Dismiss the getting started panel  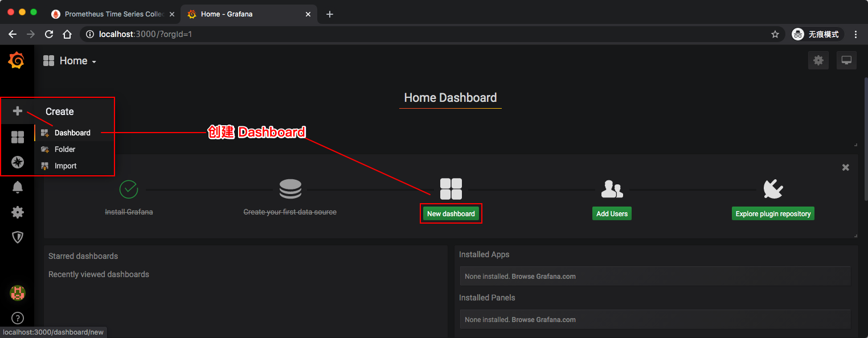pos(846,167)
